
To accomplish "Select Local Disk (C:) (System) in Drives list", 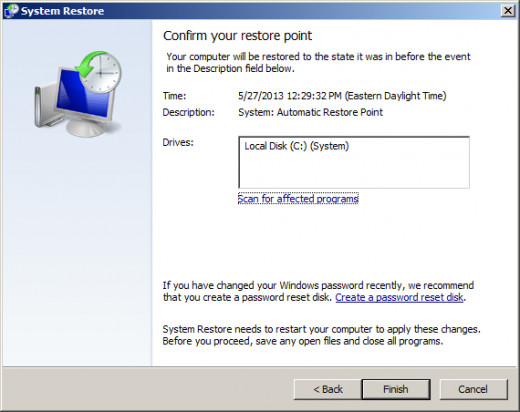I will [x=296, y=146].
